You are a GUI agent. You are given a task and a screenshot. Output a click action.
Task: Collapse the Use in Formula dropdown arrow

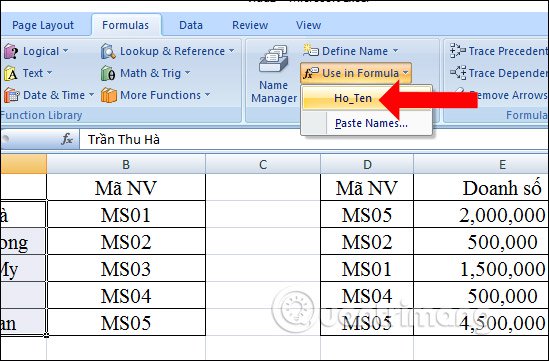pyautogui.click(x=405, y=73)
